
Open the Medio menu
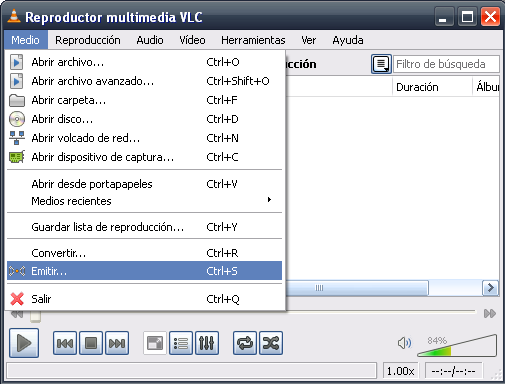26,40
